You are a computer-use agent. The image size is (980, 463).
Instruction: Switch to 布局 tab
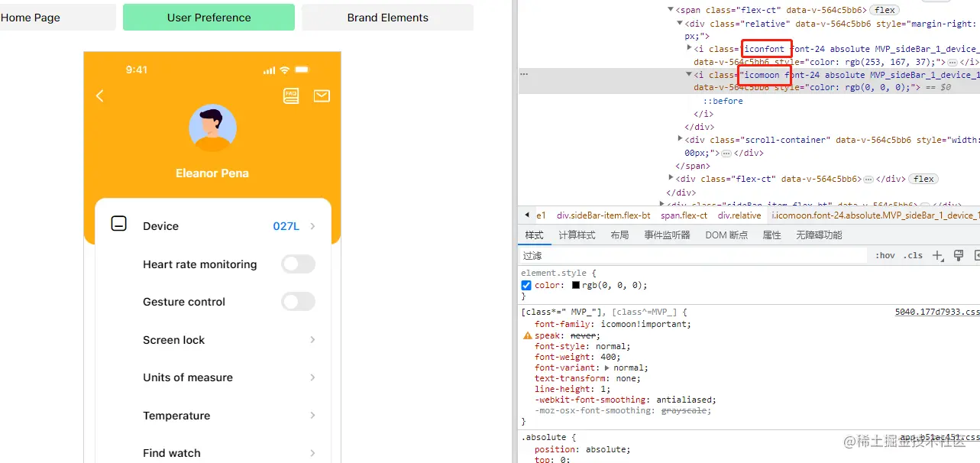click(619, 235)
